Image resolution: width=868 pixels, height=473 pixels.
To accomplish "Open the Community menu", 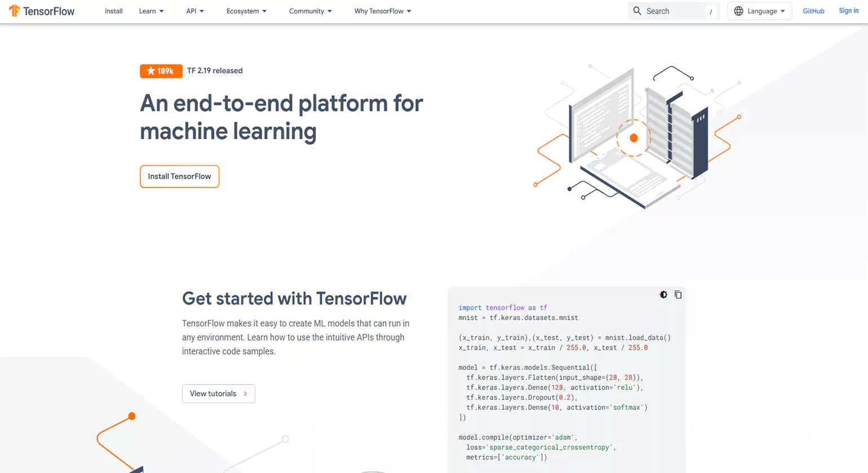I will pyautogui.click(x=311, y=11).
